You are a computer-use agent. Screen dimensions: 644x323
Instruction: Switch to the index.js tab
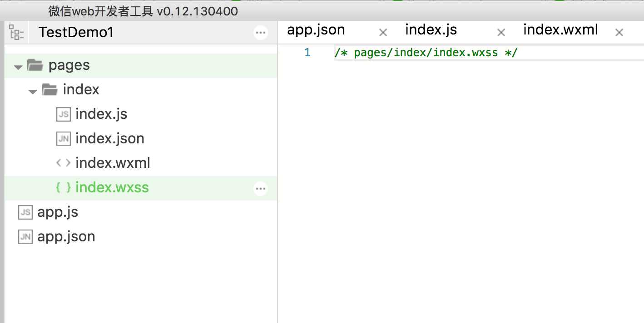click(431, 30)
